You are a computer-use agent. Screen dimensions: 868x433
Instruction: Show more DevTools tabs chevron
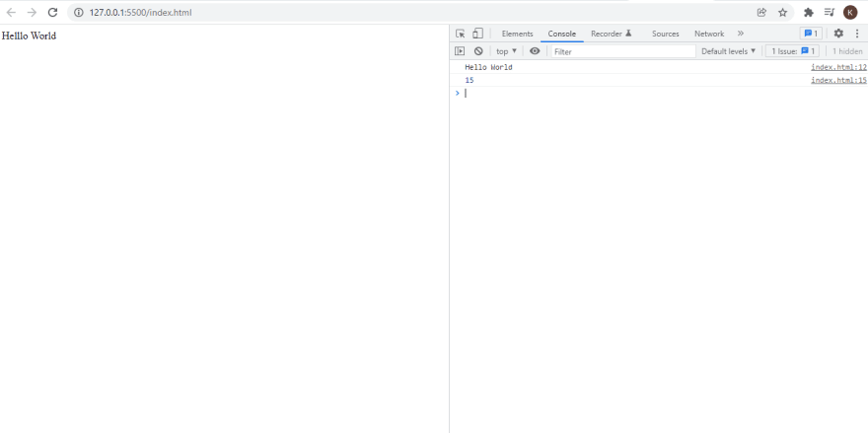(741, 34)
